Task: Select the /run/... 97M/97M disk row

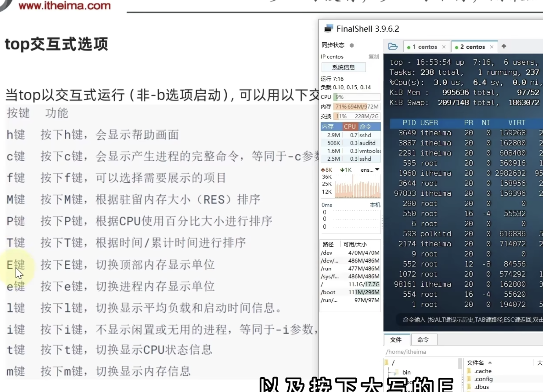Action: pos(350,300)
